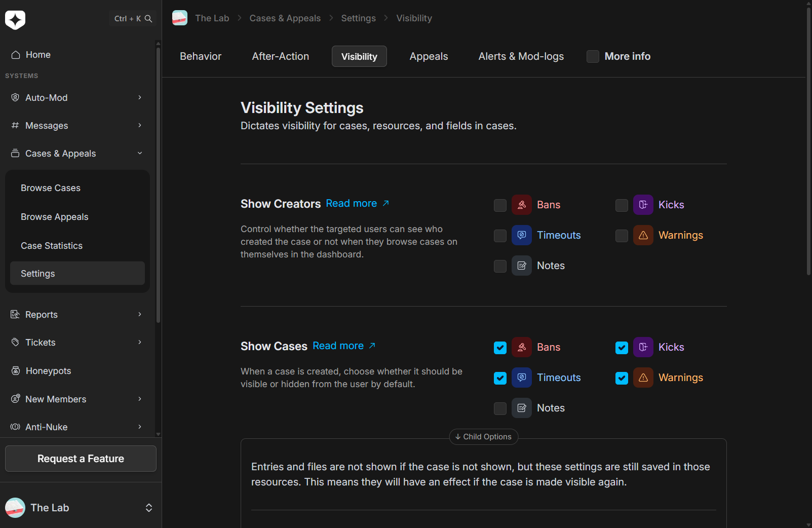This screenshot has height=528, width=812.
Task: Uncheck Warnings checkbox under Show Cases
Action: coord(622,378)
